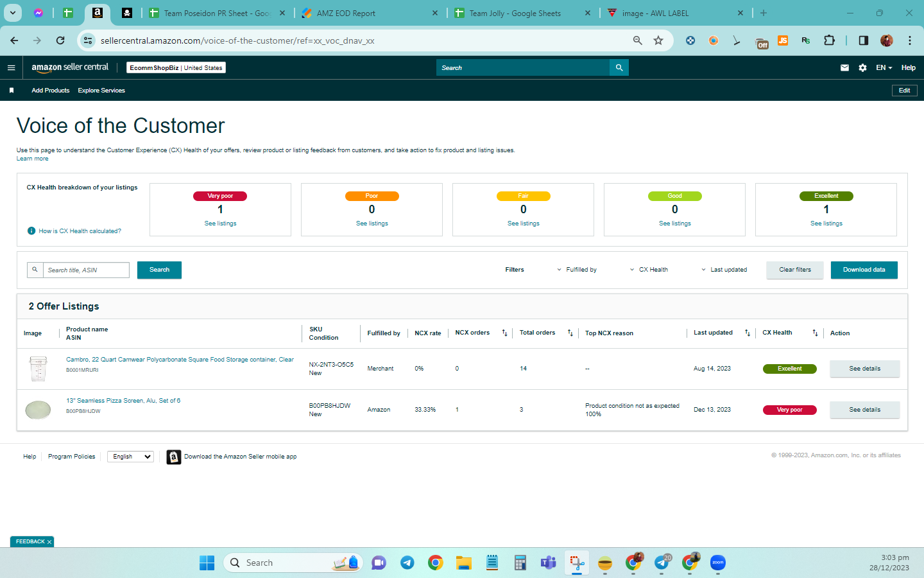Open the Program Policies footer link
924x578 pixels.
pos(72,457)
